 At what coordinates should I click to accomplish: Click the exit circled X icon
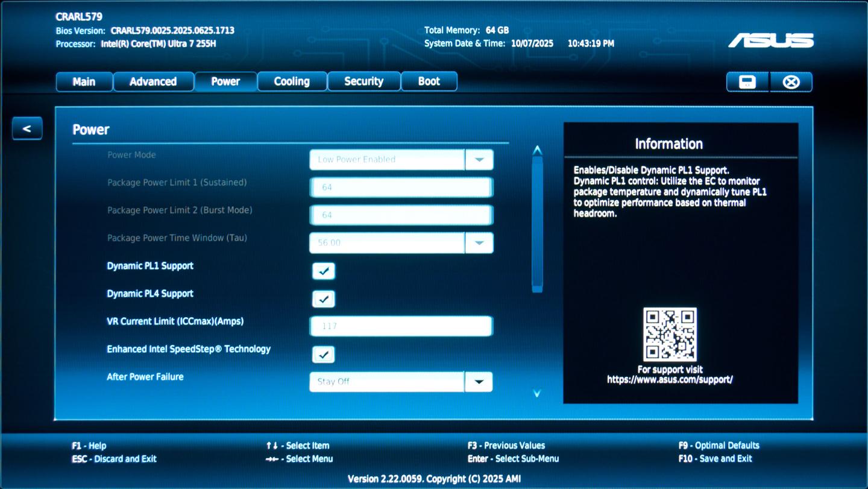pyautogui.click(x=791, y=82)
